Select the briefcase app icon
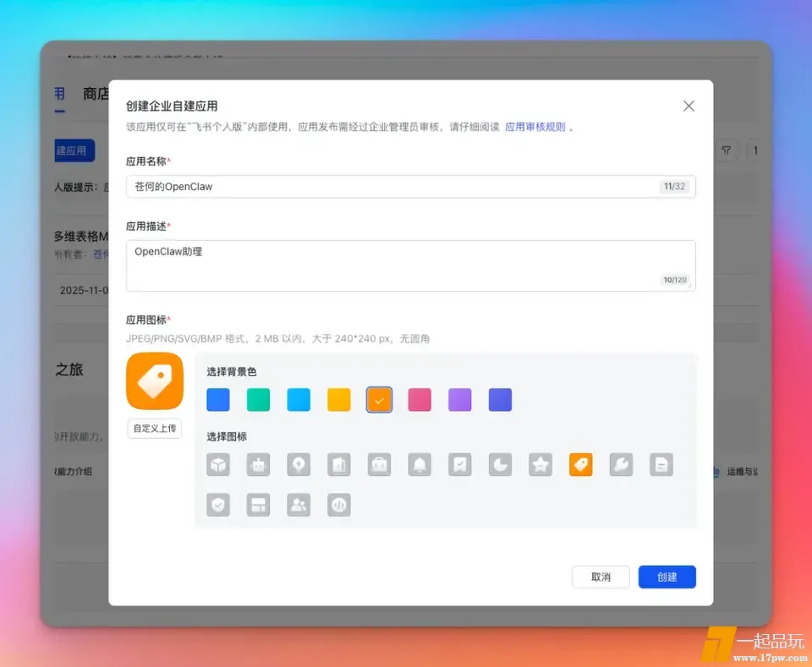Screen dimensions: 812x667 [x=379, y=464]
